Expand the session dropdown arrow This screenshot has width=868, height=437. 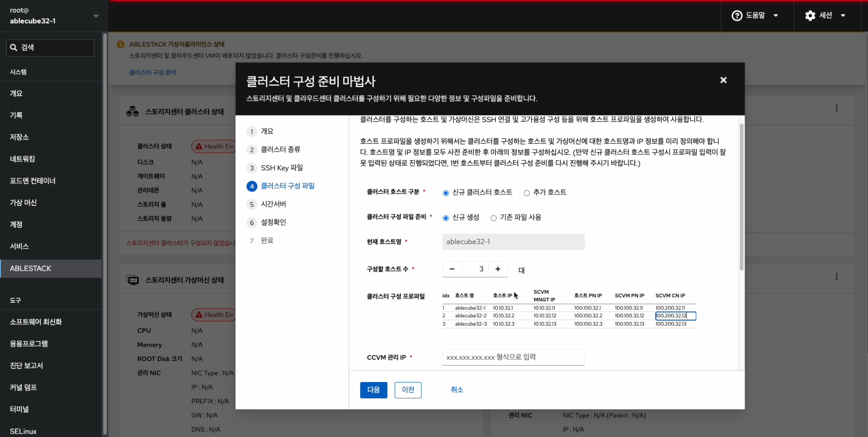coord(843,16)
